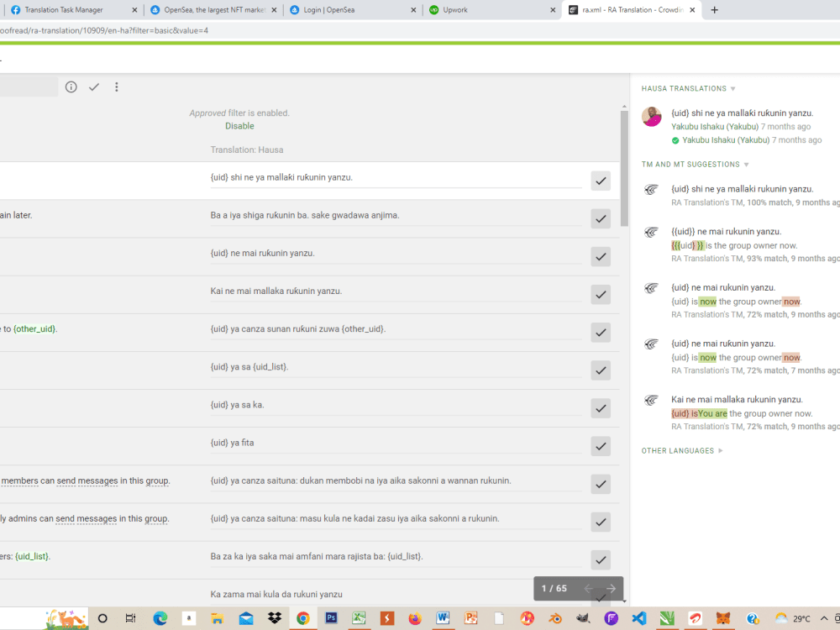The image size is (840, 630).
Task: Click Yakubu Ishaku translator name link
Action: tap(715, 127)
